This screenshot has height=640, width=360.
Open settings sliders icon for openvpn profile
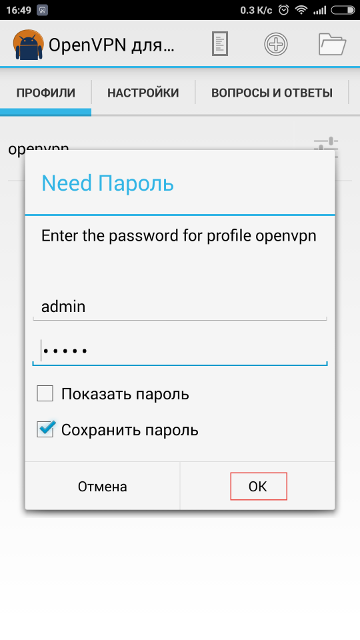326,148
